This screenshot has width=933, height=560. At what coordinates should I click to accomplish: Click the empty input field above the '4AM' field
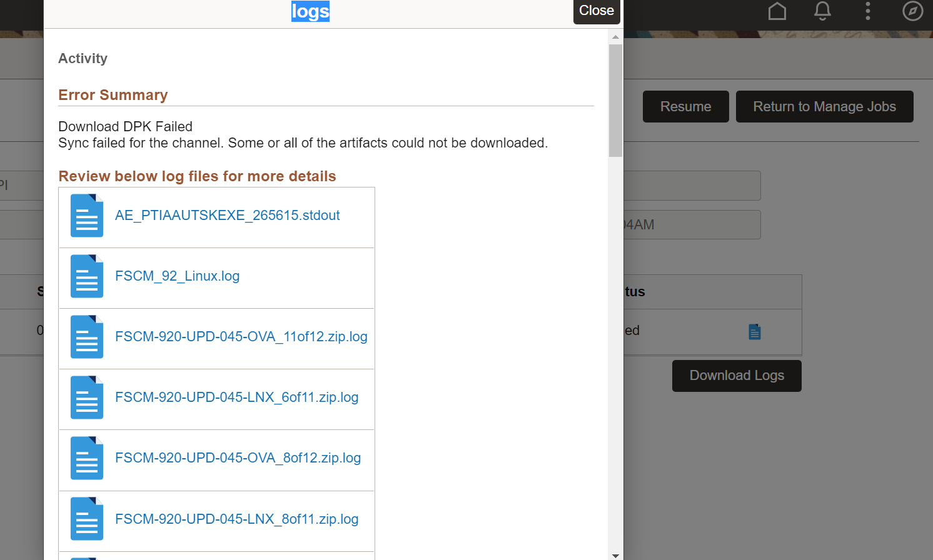[692, 186]
